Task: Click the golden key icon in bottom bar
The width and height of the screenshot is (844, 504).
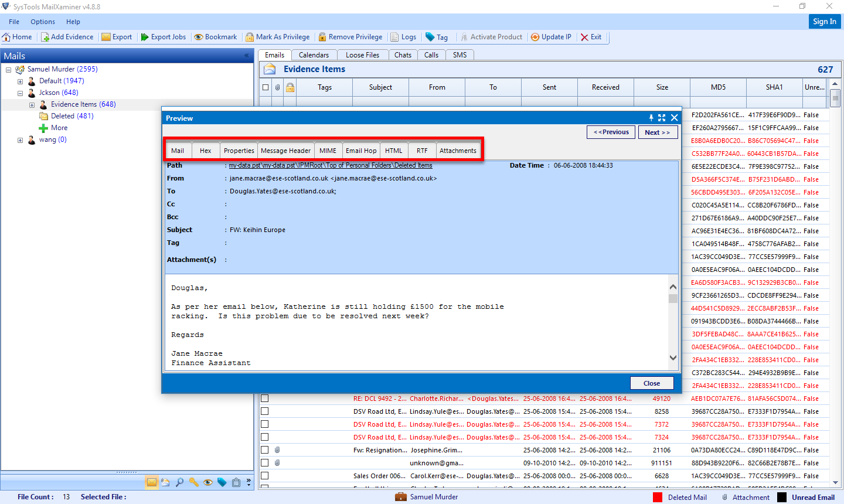Action: (193, 482)
